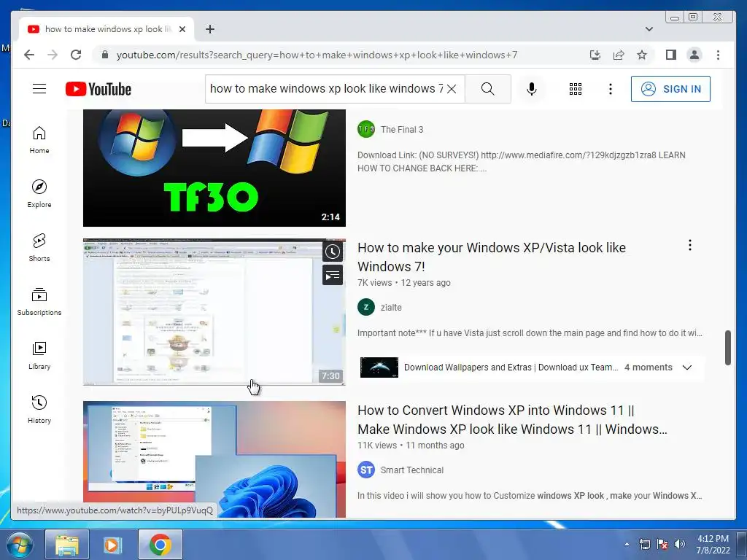Open the Windows Start menu
The width and height of the screenshot is (747, 560).
point(19,545)
